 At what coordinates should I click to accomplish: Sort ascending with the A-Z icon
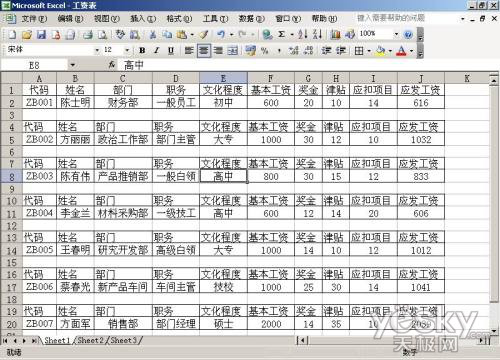coord(303,34)
